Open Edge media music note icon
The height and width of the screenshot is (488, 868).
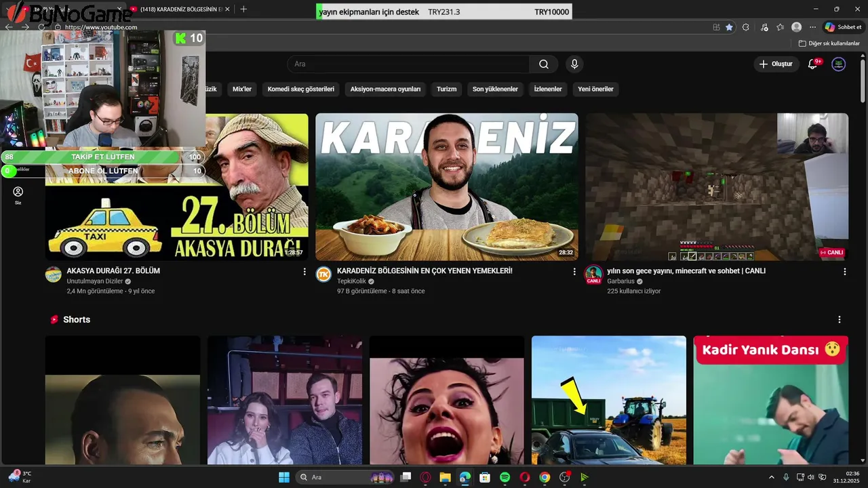tap(764, 27)
